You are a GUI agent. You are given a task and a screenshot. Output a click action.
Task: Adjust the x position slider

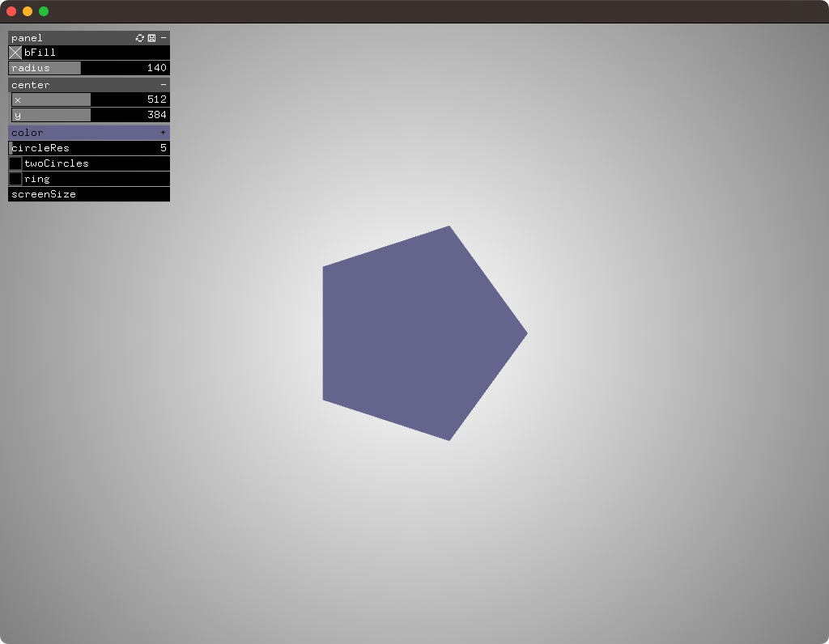coord(91,100)
